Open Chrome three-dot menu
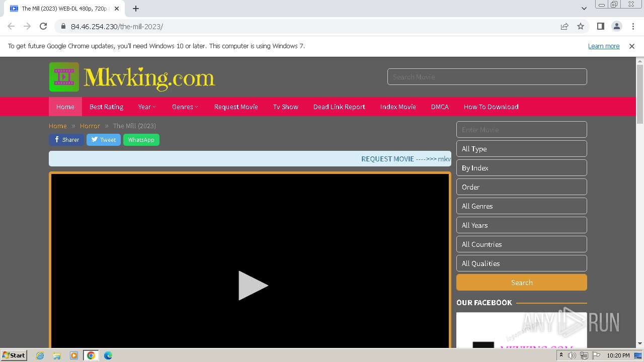 633,26
